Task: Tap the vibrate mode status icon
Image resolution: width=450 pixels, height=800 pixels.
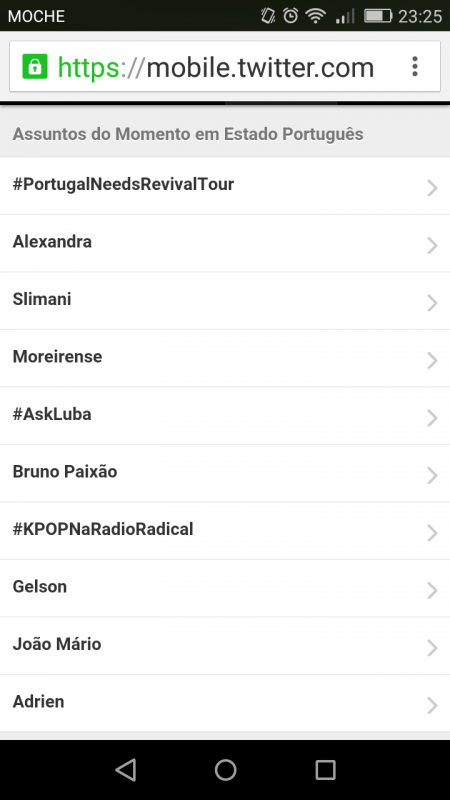Action: click(x=268, y=16)
